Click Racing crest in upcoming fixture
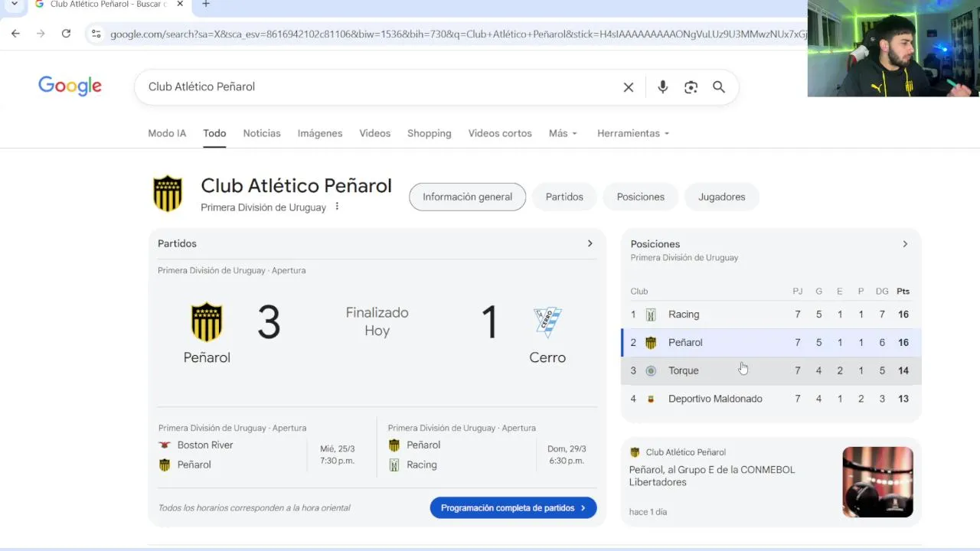 click(x=394, y=465)
